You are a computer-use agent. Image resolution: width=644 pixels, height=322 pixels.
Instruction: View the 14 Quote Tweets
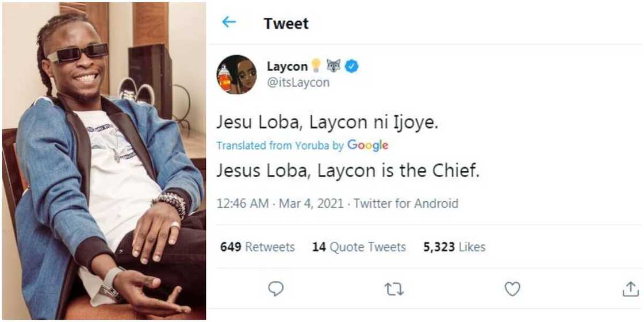(359, 247)
